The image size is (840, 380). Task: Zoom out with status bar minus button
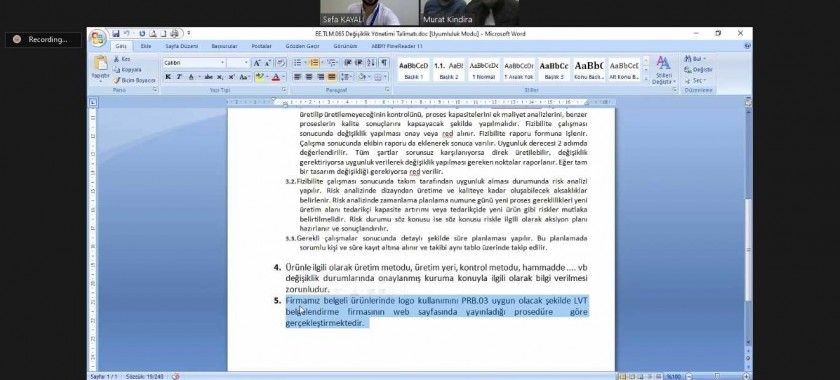click(689, 376)
